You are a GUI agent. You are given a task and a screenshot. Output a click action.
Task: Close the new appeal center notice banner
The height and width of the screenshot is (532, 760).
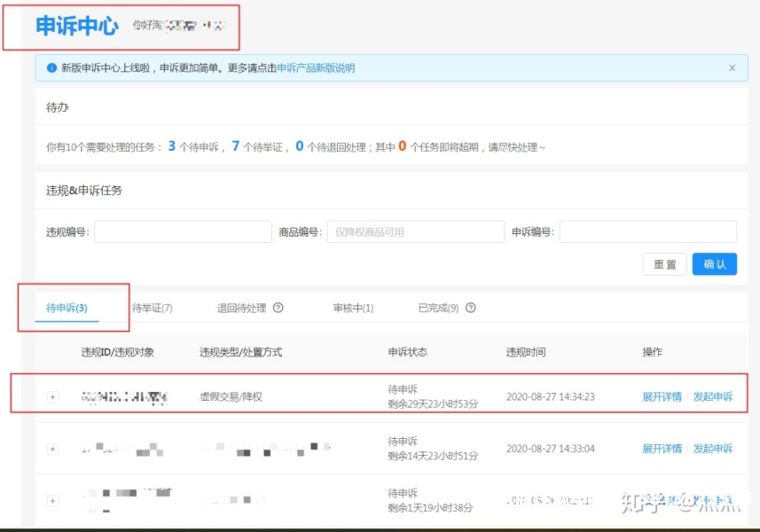(x=732, y=68)
